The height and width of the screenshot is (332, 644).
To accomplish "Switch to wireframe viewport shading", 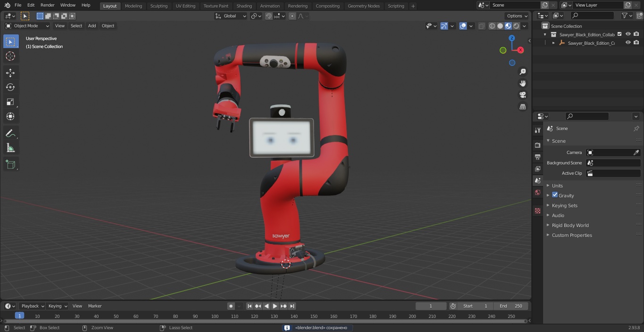I will tap(492, 26).
